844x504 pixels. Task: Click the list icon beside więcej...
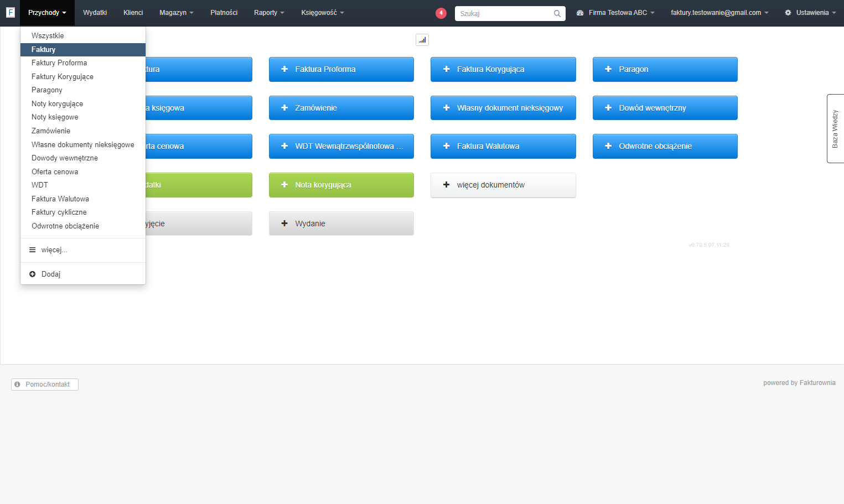(x=32, y=250)
